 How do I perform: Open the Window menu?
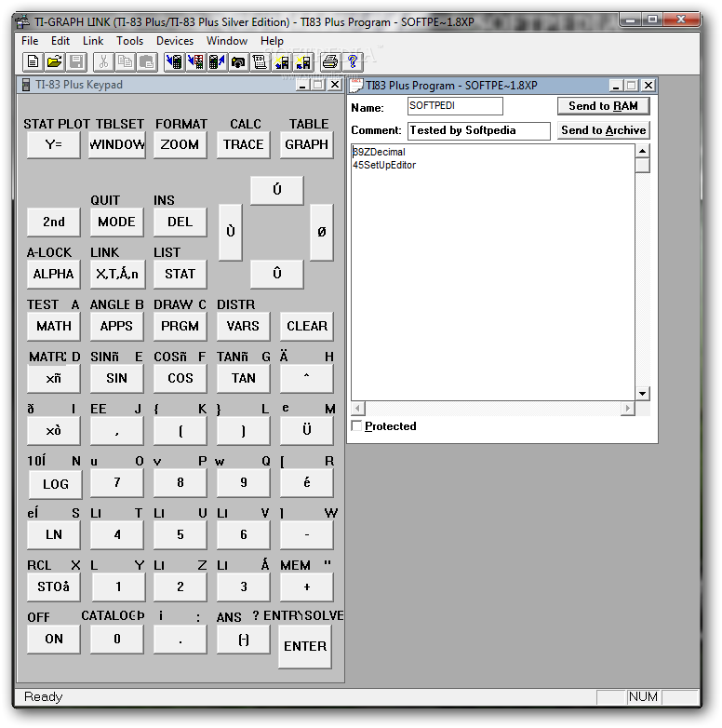tap(227, 41)
